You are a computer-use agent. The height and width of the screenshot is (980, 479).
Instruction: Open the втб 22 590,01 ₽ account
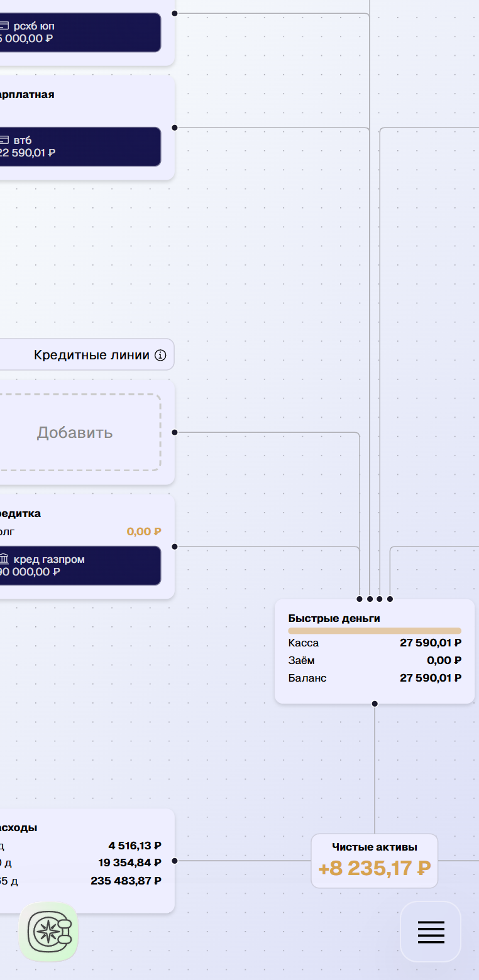tap(79, 147)
